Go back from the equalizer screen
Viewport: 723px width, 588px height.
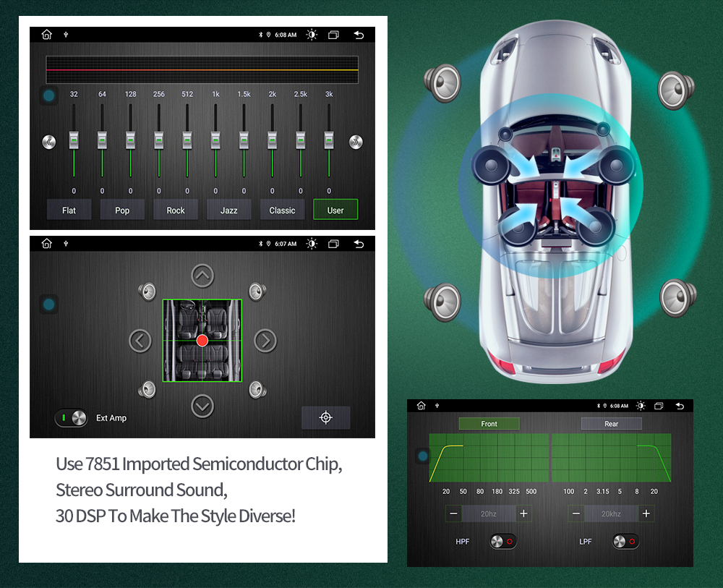tap(359, 35)
